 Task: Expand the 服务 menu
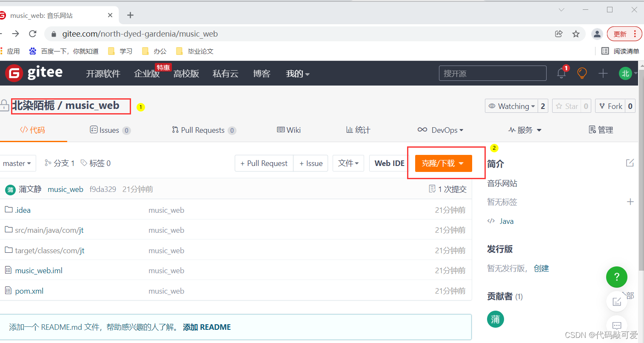[x=525, y=130]
